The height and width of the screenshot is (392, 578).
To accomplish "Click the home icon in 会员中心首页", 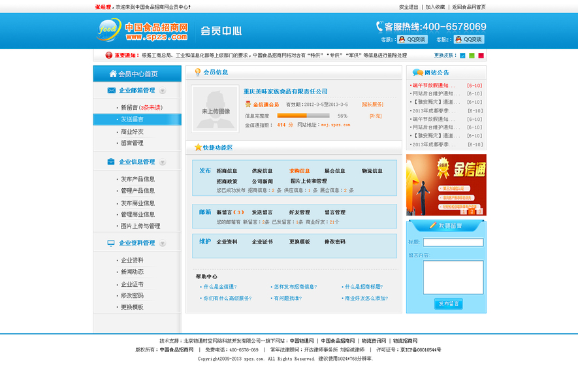I will click(113, 74).
